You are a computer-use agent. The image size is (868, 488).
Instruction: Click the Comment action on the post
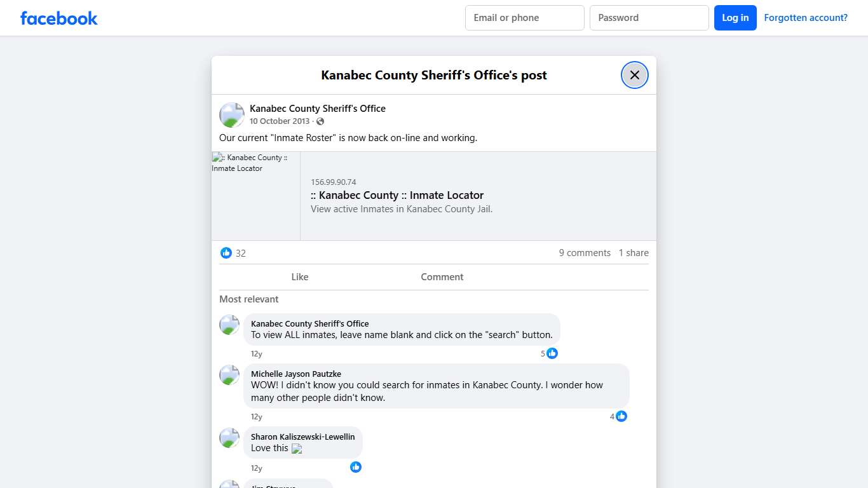point(442,276)
